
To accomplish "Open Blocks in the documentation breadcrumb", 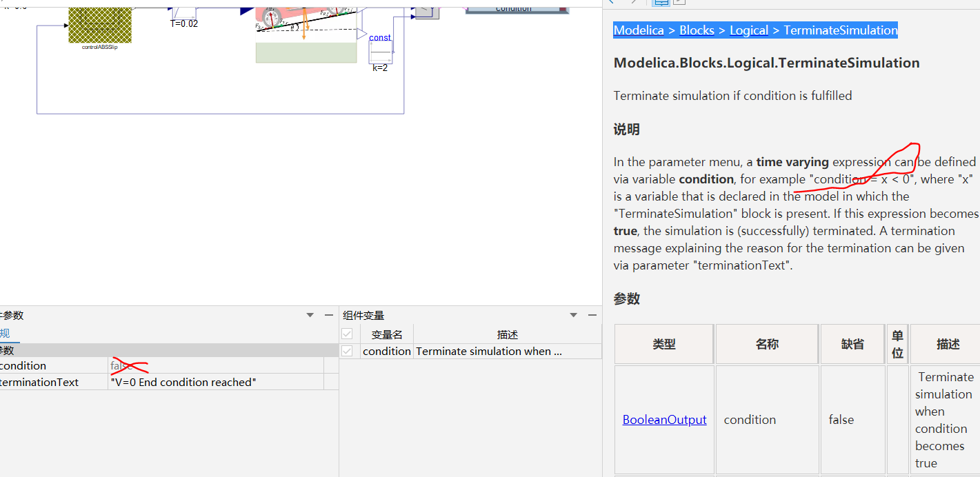I will coord(697,30).
